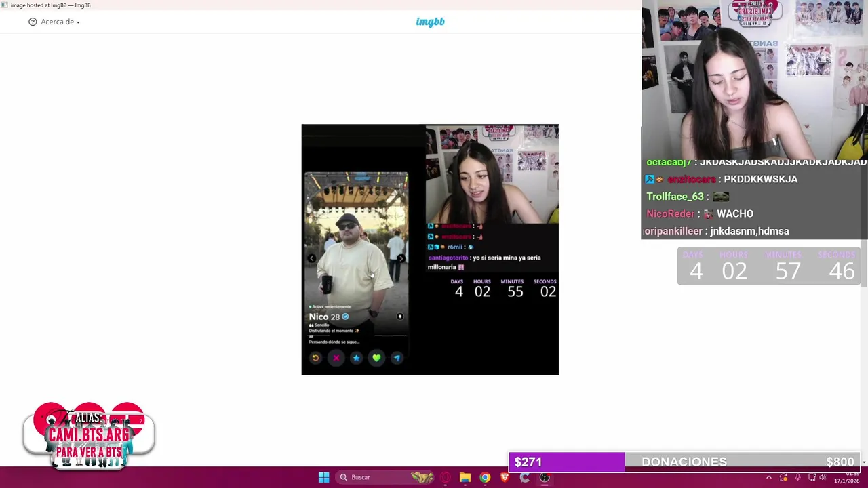The height and width of the screenshot is (488, 868).
Task: Click the right photo arrow on profile
Action: click(x=401, y=258)
